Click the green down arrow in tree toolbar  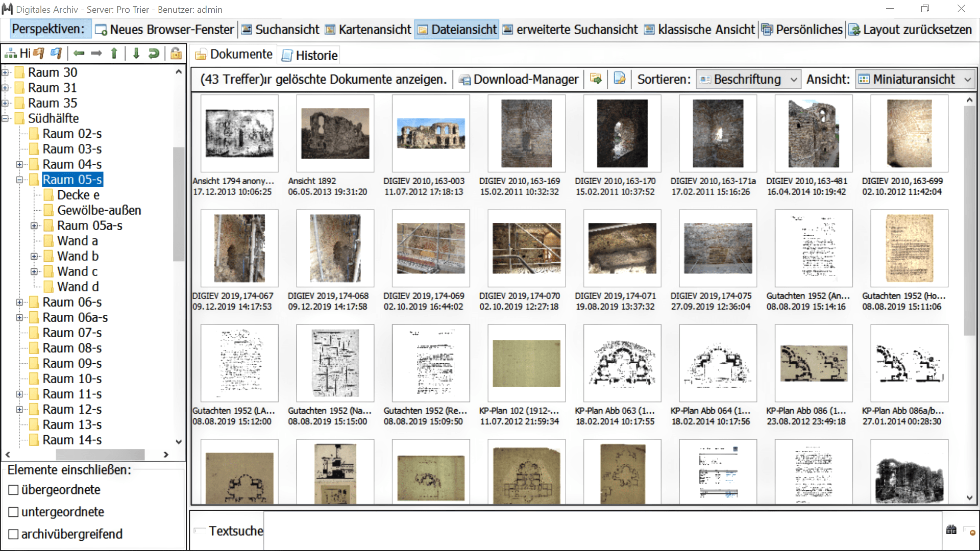136,53
